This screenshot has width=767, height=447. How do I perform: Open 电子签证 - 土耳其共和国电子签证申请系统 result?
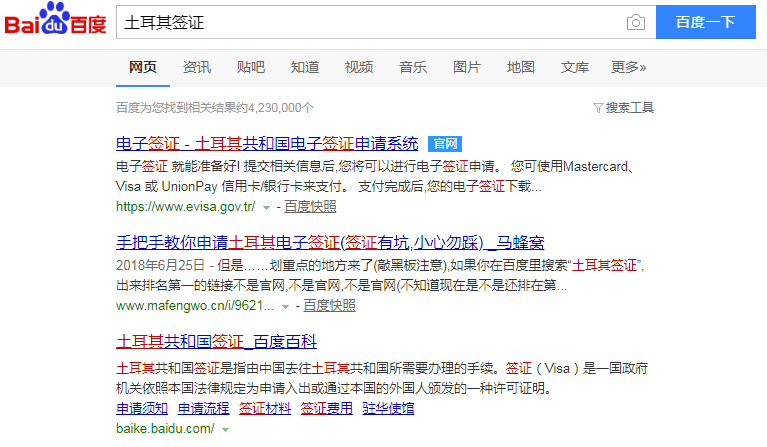pos(267,144)
